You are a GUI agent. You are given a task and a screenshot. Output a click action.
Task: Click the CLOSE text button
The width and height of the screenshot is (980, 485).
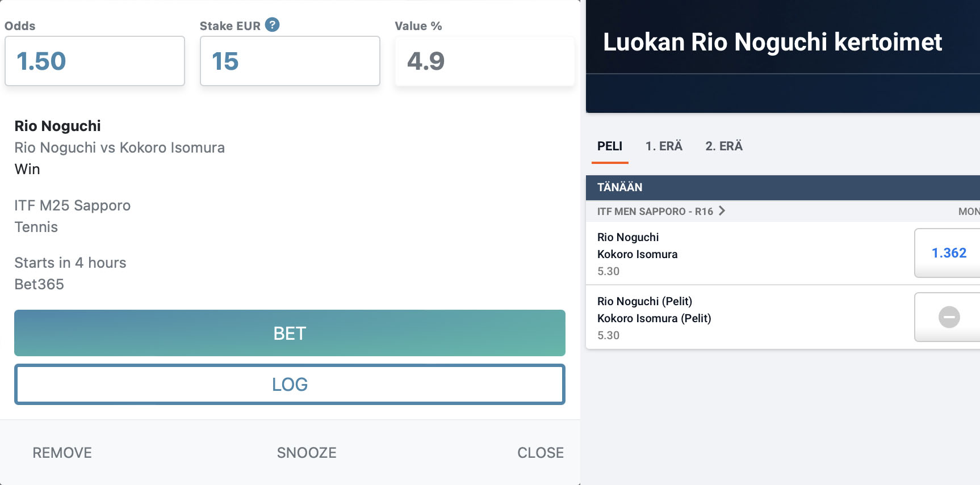tap(540, 453)
